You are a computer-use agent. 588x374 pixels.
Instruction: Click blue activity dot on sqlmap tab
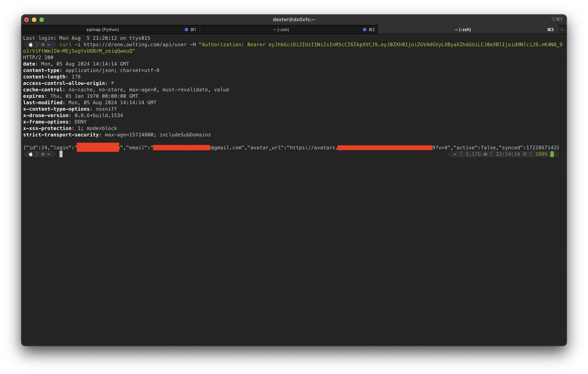186,30
